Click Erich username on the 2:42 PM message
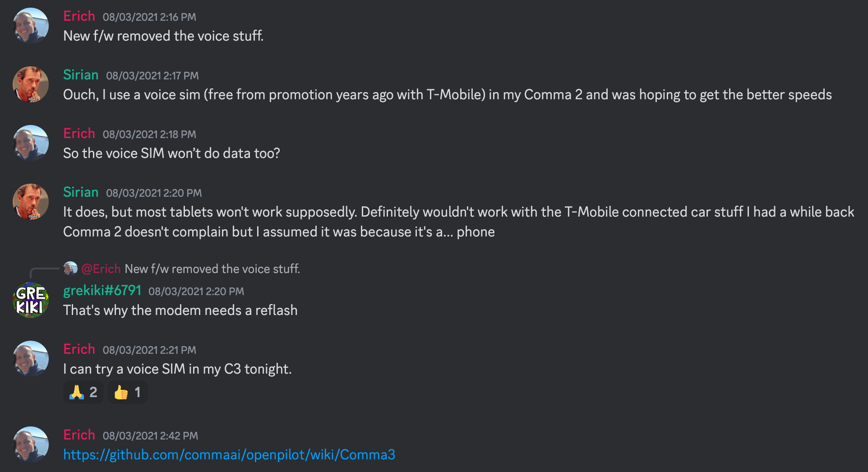 tap(79, 435)
